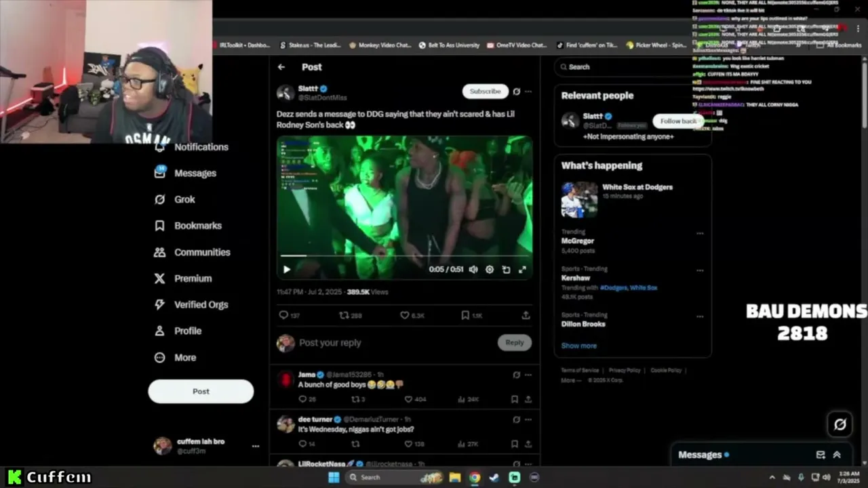The image size is (868, 488).
Task: Share Slattt's post
Action: tap(526, 315)
